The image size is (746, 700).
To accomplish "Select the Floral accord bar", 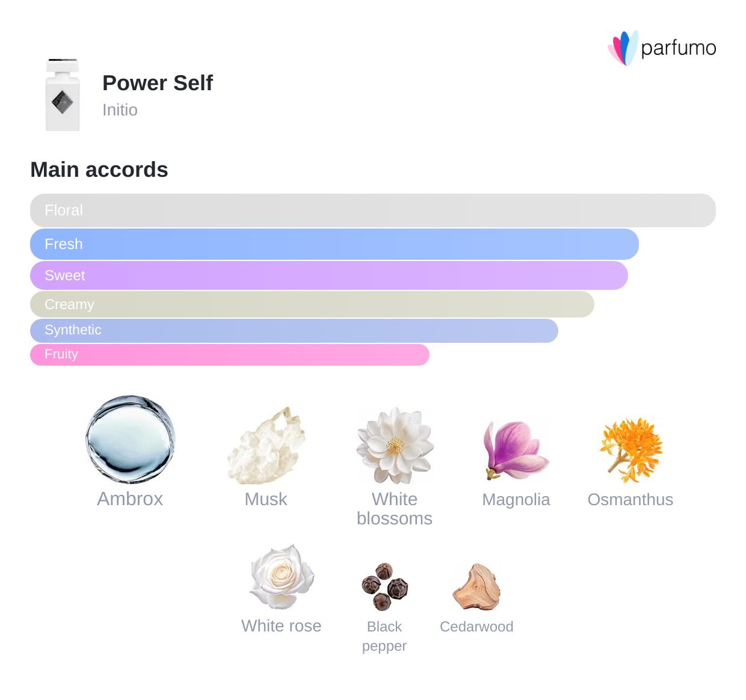I will (x=373, y=210).
